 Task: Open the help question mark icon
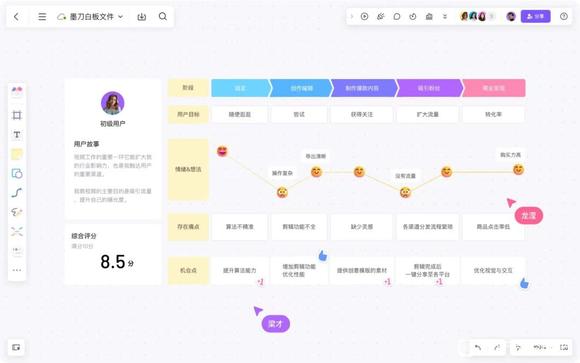(x=564, y=16)
